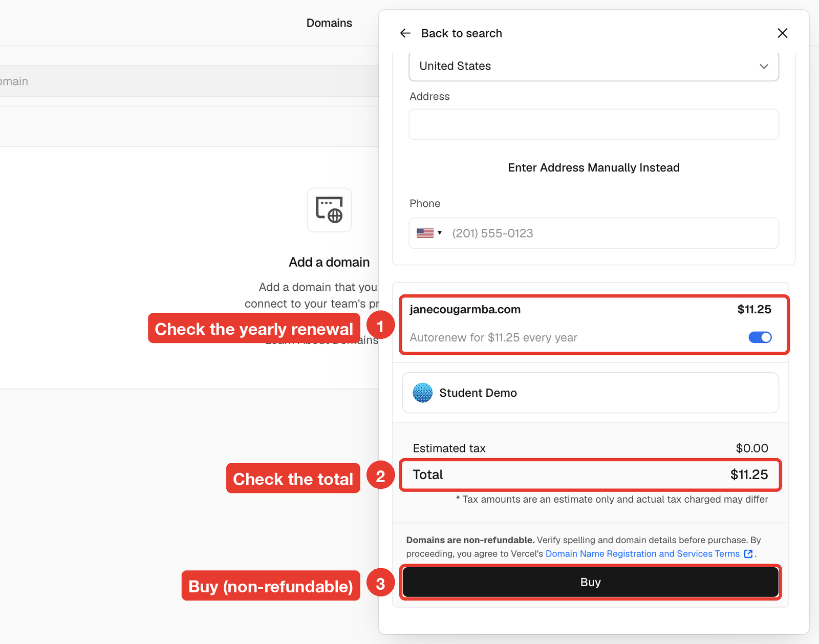Click the Domains heading in background page
Image resolution: width=819 pixels, height=644 pixels.
329,23
